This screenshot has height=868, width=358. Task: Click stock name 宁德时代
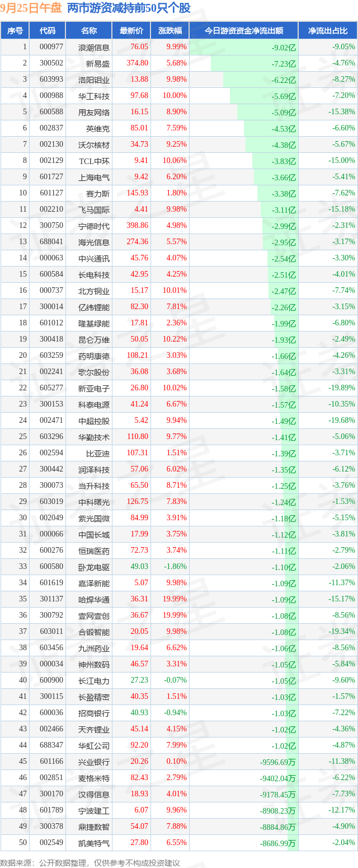coord(94,226)
